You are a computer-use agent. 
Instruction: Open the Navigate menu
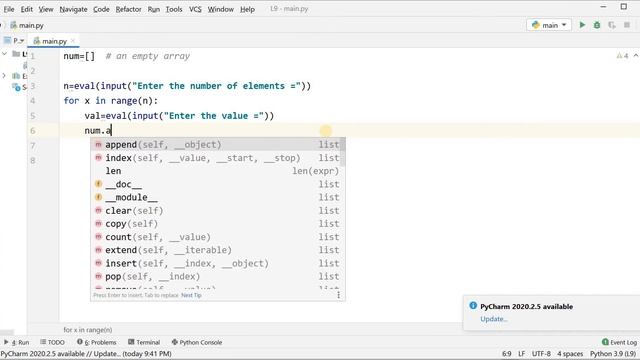coord(73,9)
